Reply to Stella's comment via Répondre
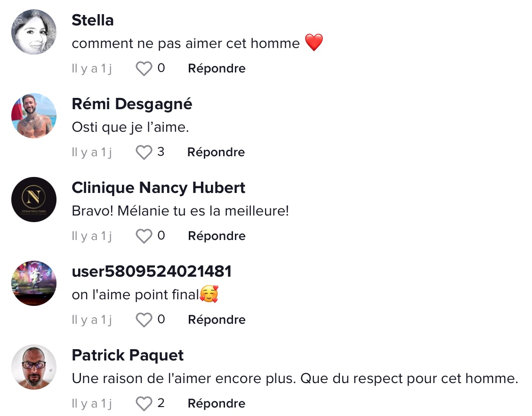Image resolution: width=532 pixels, height=416 pixels. pos(217,69)
